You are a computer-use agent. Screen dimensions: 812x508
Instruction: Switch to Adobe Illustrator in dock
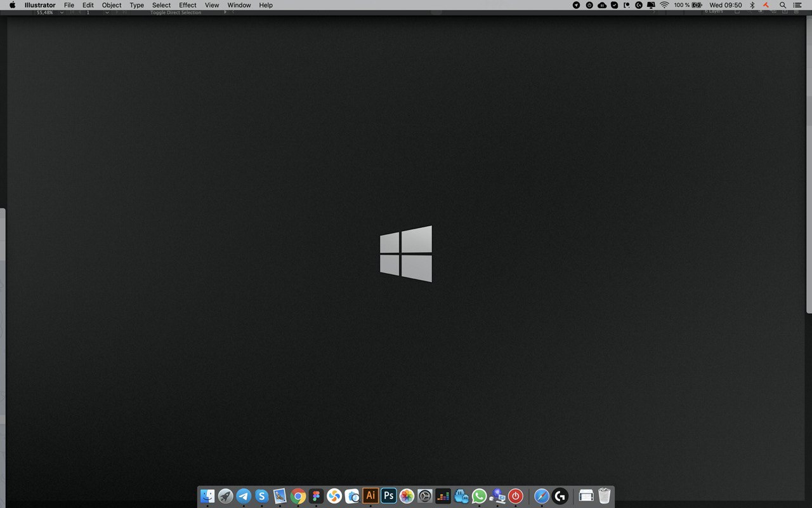(x=370, y=496)
